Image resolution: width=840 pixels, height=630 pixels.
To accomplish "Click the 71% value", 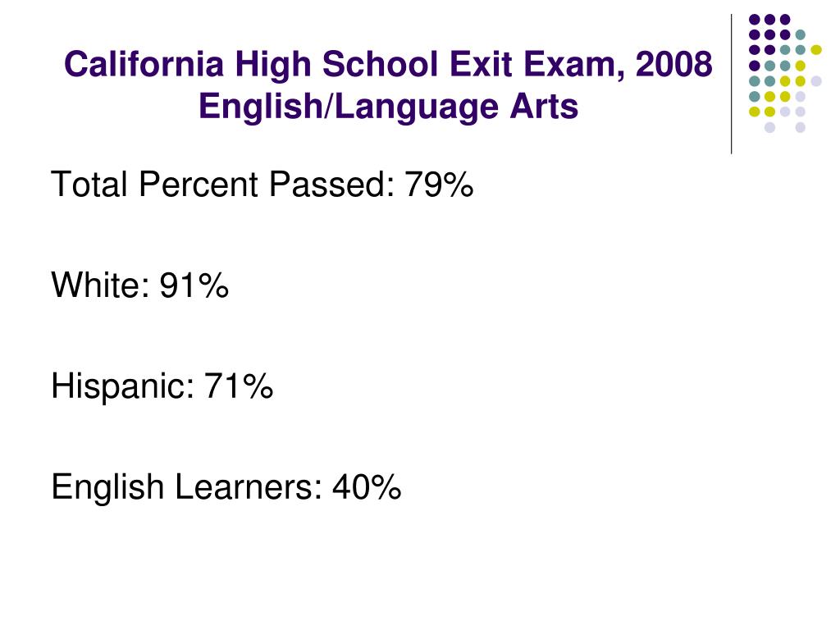I will point(239,386).
